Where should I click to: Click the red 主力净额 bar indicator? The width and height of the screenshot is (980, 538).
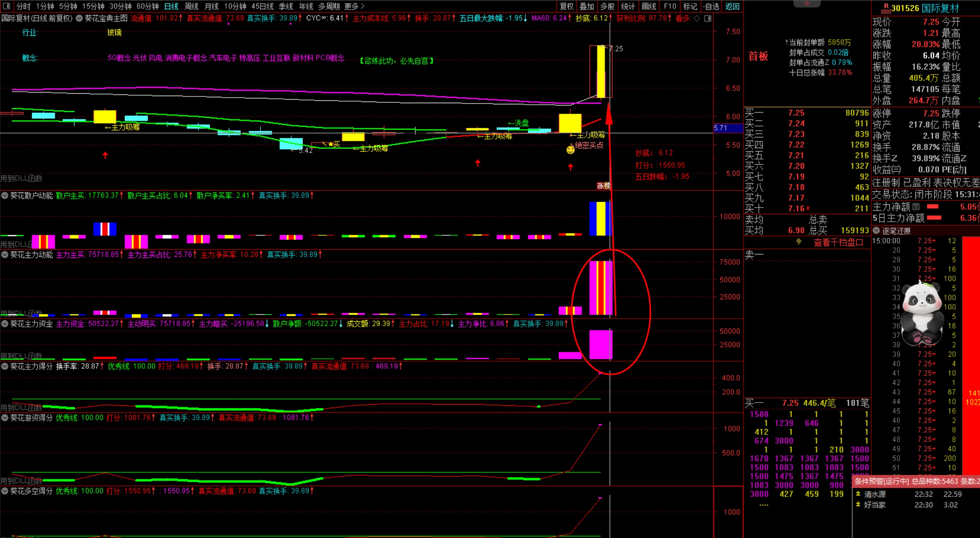[x=933, y=207]
